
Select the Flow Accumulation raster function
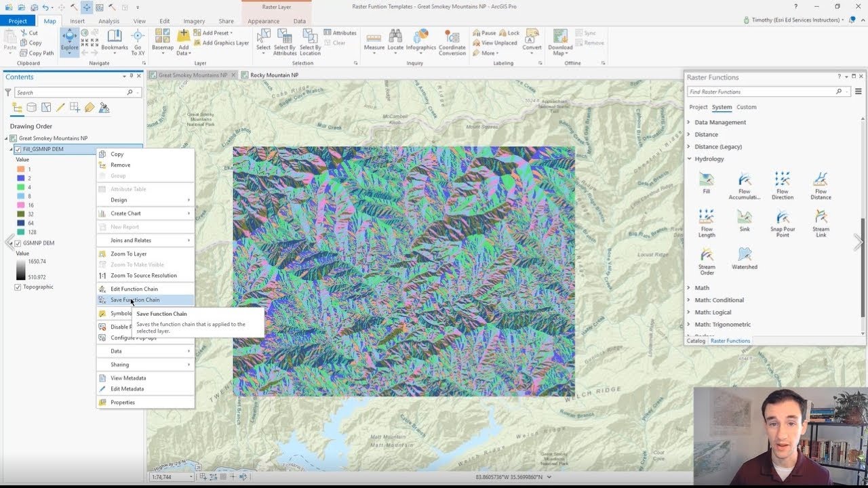coord(745,186)
